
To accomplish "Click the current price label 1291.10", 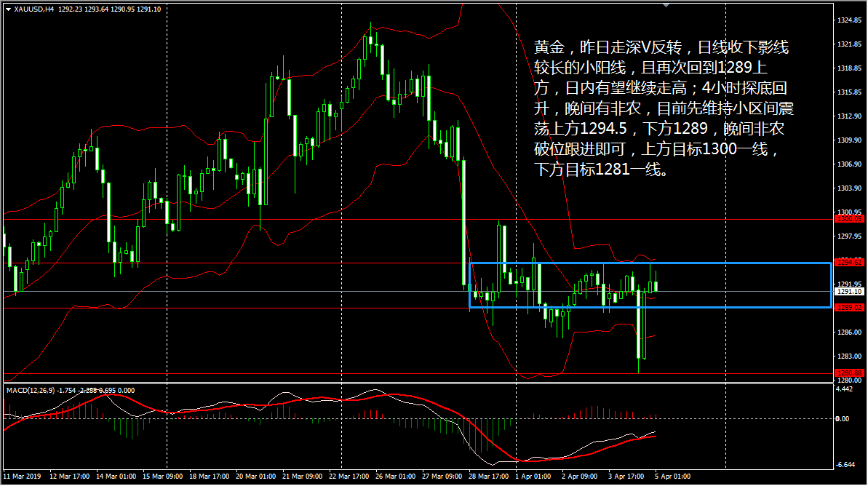I will coord(850,291).
